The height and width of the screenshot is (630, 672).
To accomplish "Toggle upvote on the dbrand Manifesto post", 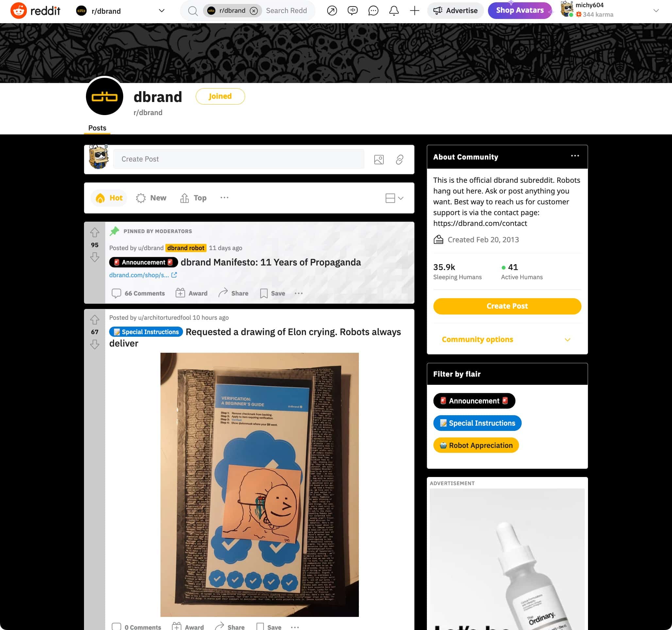I will (94, 232).
